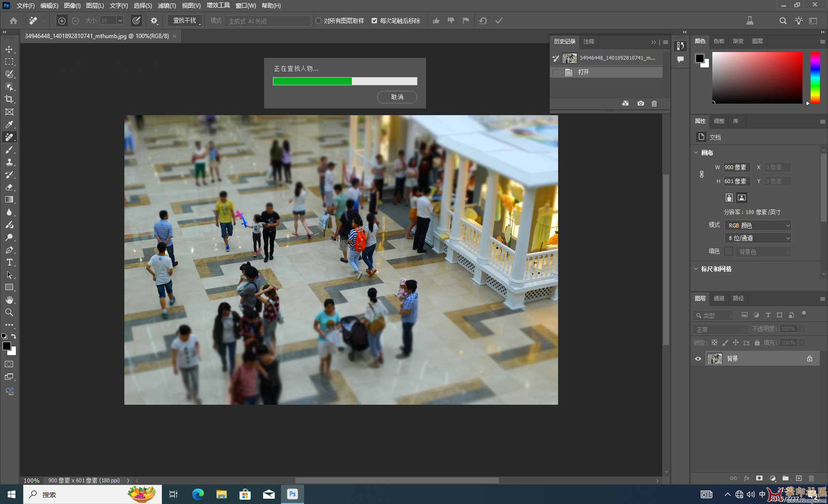
Task: Open brush size dropdown arrow
Action: click(x=120, y=21)
